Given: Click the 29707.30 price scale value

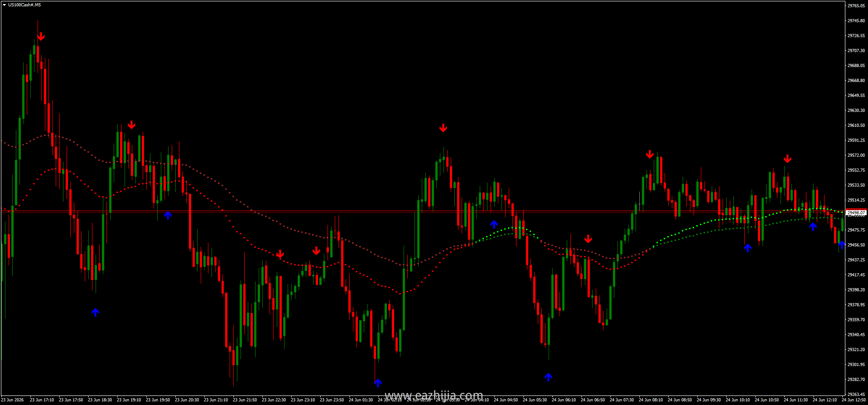Looking at the screenshot, I should point(856,50).
